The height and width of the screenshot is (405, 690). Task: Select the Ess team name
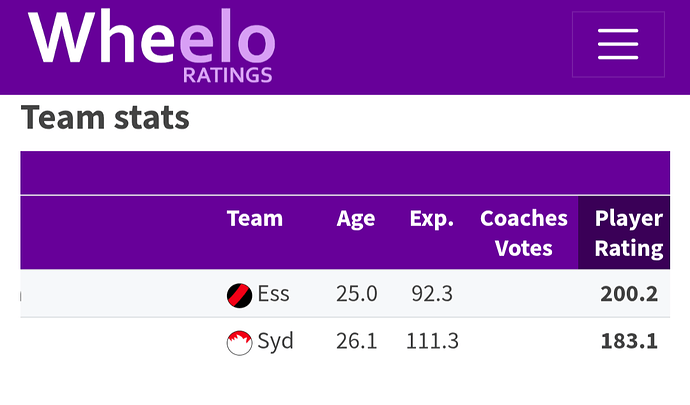pos(273,294)
